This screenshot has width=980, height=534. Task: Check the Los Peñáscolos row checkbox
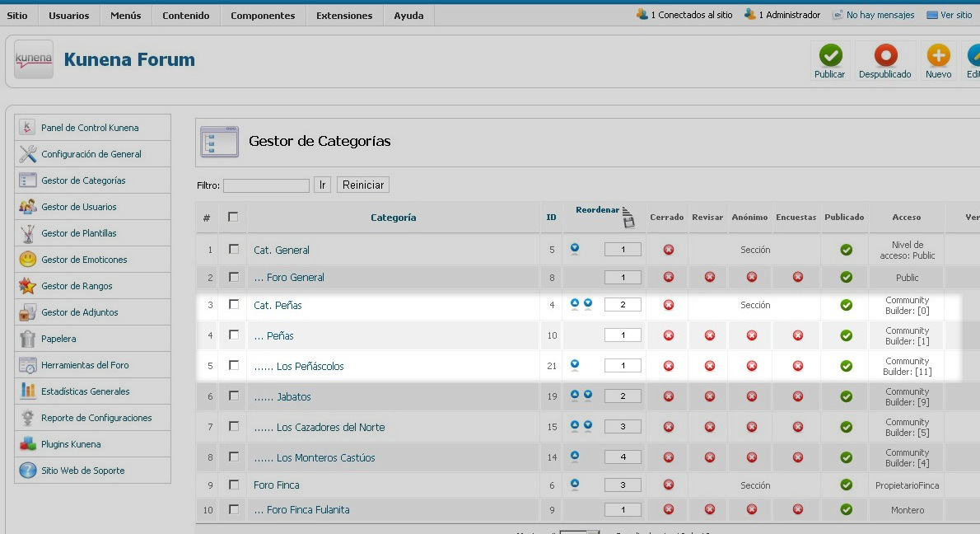(x=234, y=364)
